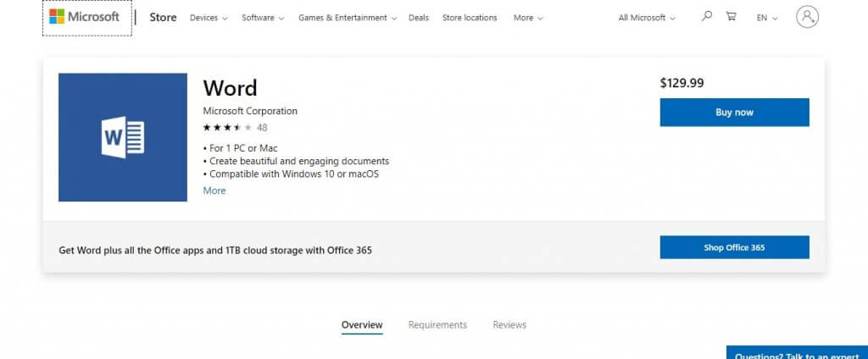Click 'Create beautiful and engaging documents' bullet
Screen dimensions: 868x359
tap(296, 161)
